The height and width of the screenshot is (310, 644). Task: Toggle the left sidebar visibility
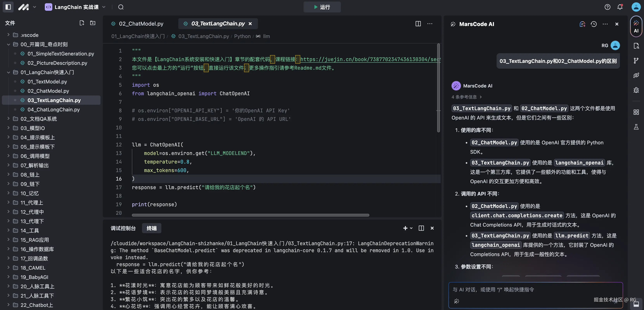click(8, 7)
